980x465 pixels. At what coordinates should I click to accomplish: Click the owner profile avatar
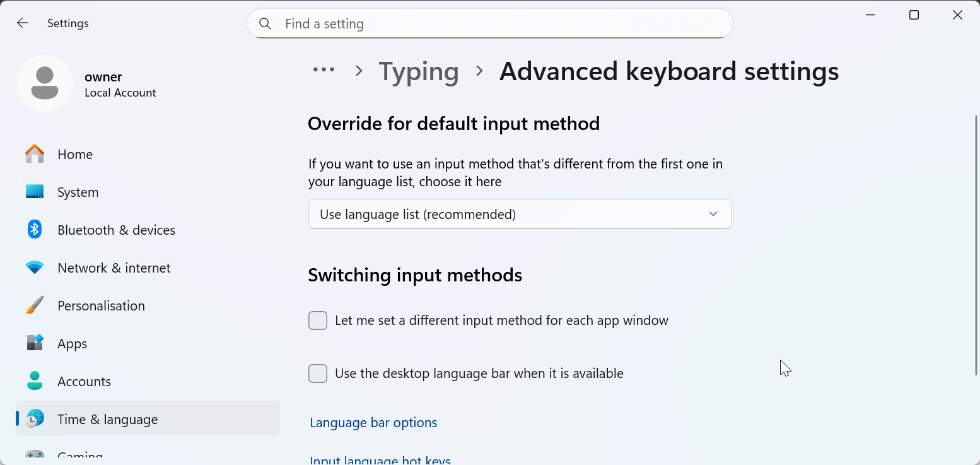[x=45, y=83]
